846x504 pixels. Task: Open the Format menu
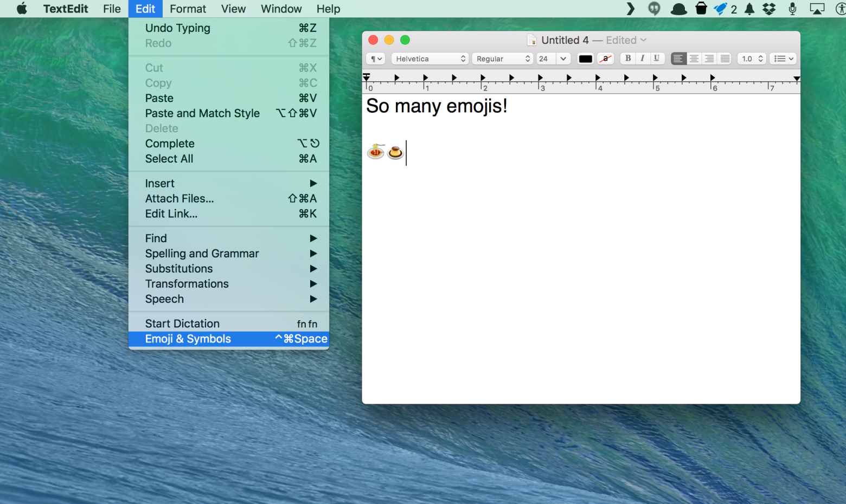(x=188, y=9)
